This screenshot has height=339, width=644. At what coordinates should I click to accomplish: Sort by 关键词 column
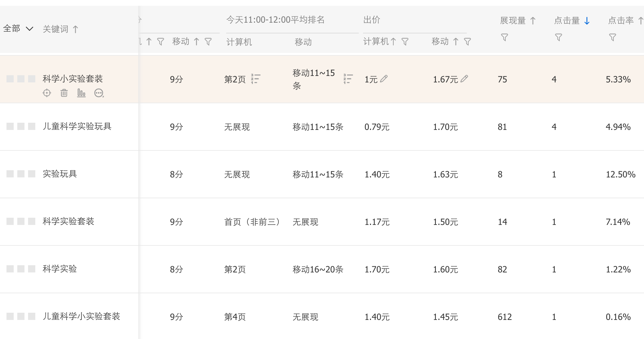point(75,29)
